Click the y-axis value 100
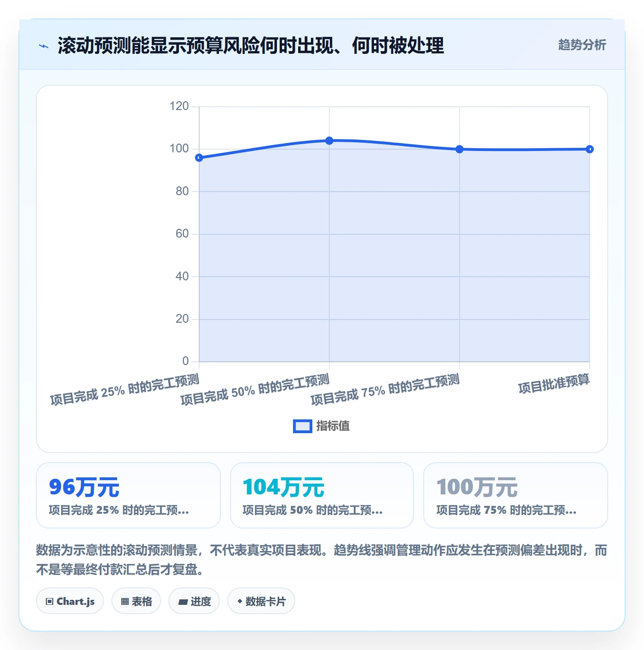Viewport: 644px width, 650px height. pyautogui.click(x=179, y=149)
